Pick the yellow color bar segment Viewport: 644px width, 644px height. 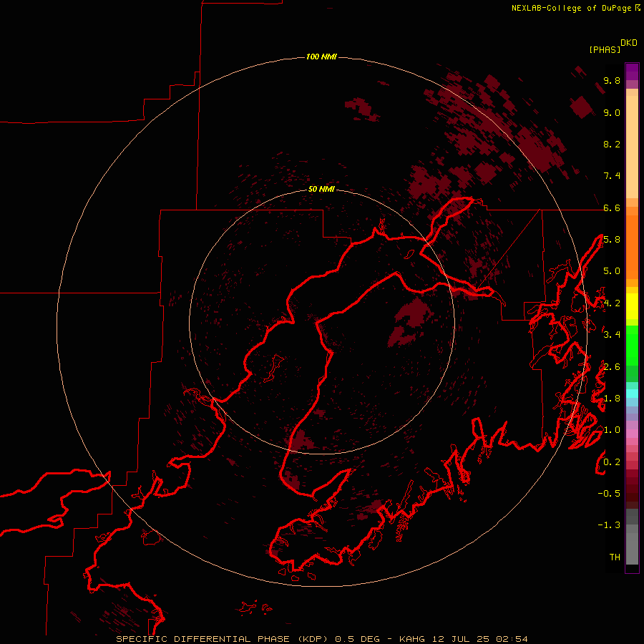pyautogui.click(x=632, y=306)
